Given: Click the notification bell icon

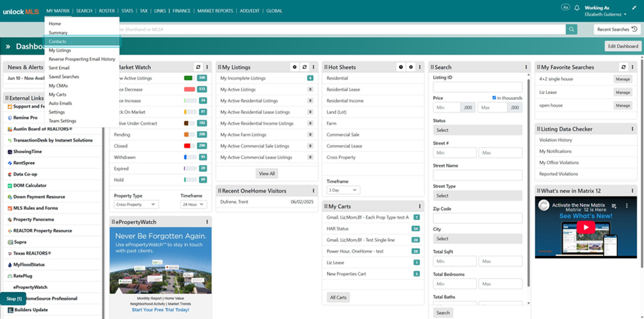Looking at the screenshot, I should [576, 8].
